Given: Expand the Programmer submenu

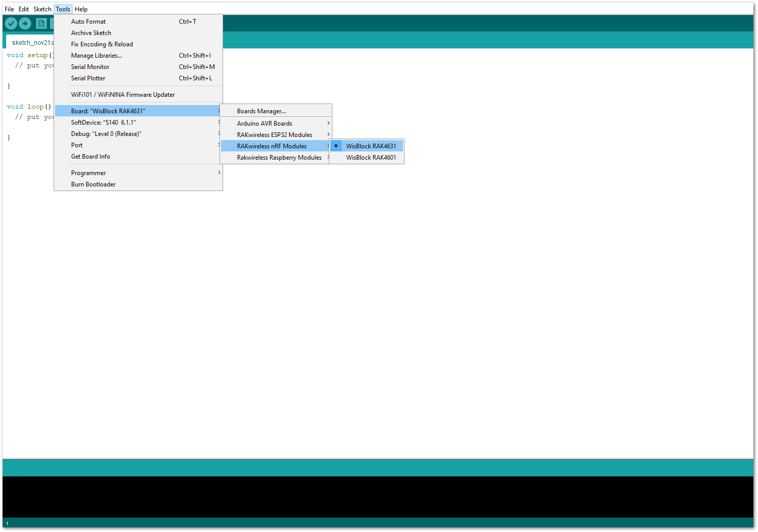Looking at the screenshot, I should tap(138, 173).
